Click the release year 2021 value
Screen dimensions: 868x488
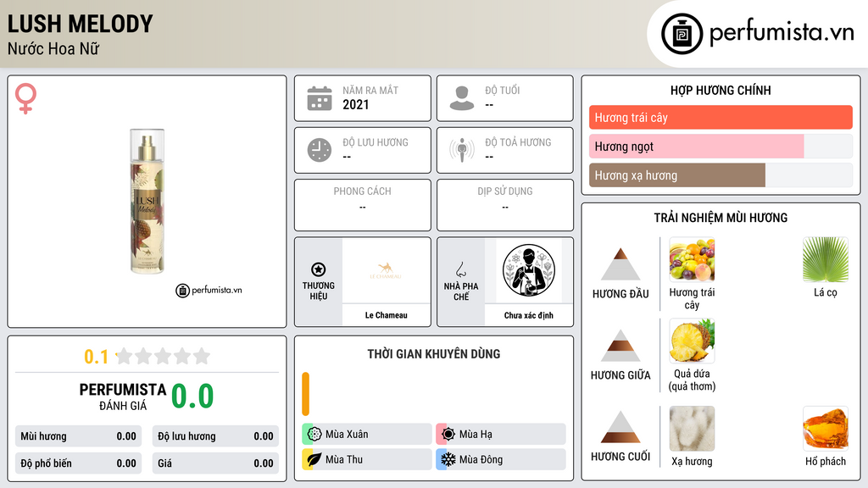[355, 104]
